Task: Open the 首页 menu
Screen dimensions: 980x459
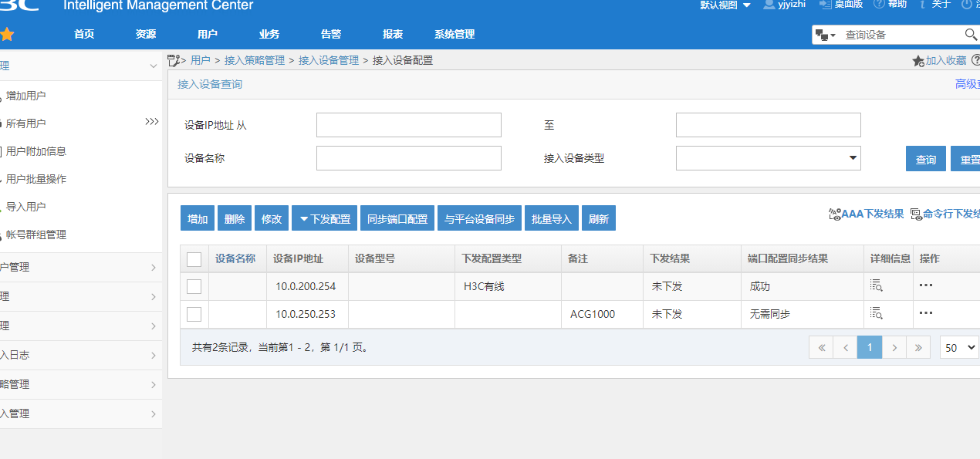Action: pos(84,35)
